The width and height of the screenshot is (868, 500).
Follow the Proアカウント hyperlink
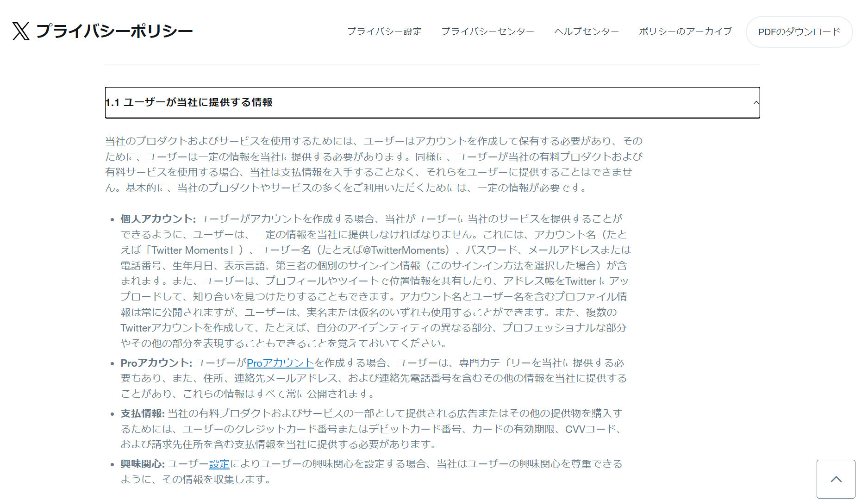coord(280,363)
